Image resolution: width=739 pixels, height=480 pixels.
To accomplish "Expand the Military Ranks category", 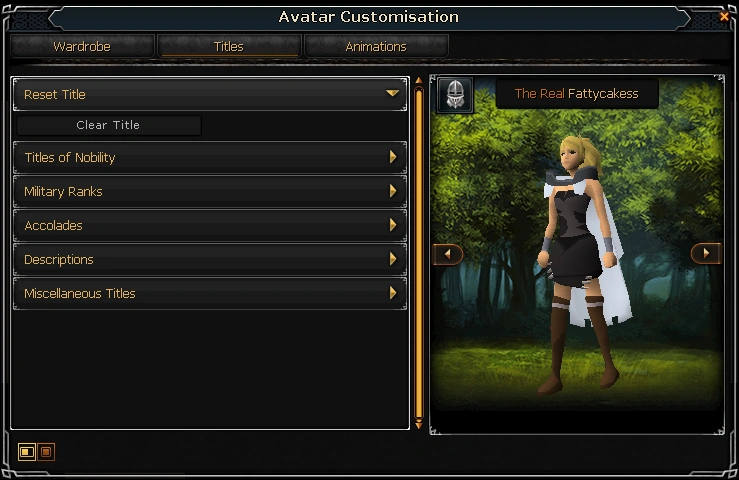I will coord(210,191).
